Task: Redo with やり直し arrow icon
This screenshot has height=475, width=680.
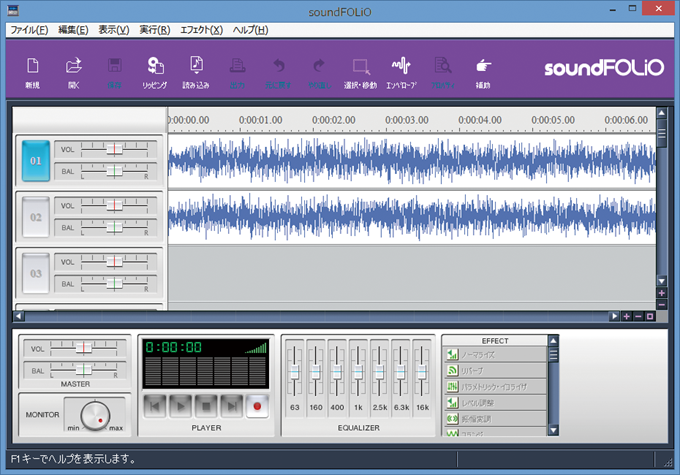Action: 320,72
